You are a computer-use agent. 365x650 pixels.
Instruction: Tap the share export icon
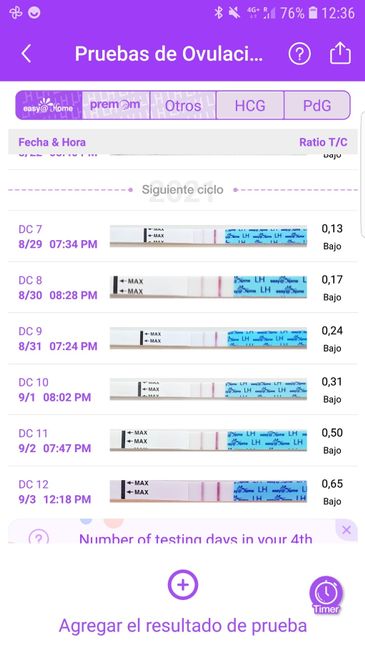340,53
